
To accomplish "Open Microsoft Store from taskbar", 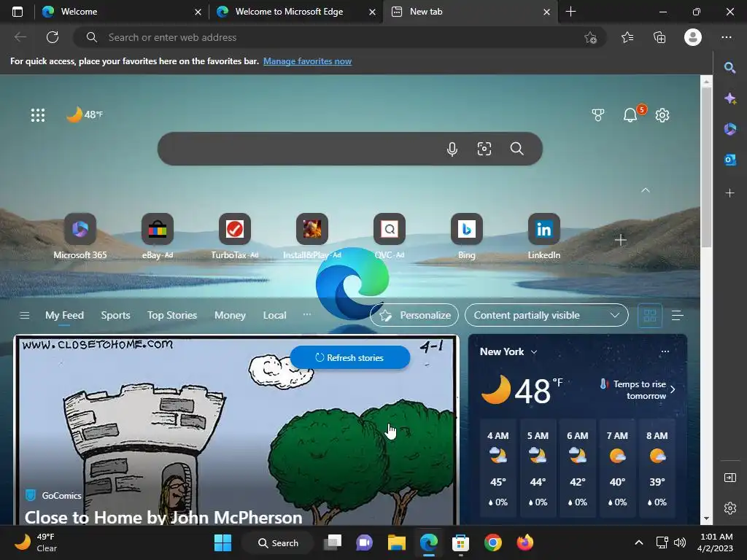I will 460,542.
